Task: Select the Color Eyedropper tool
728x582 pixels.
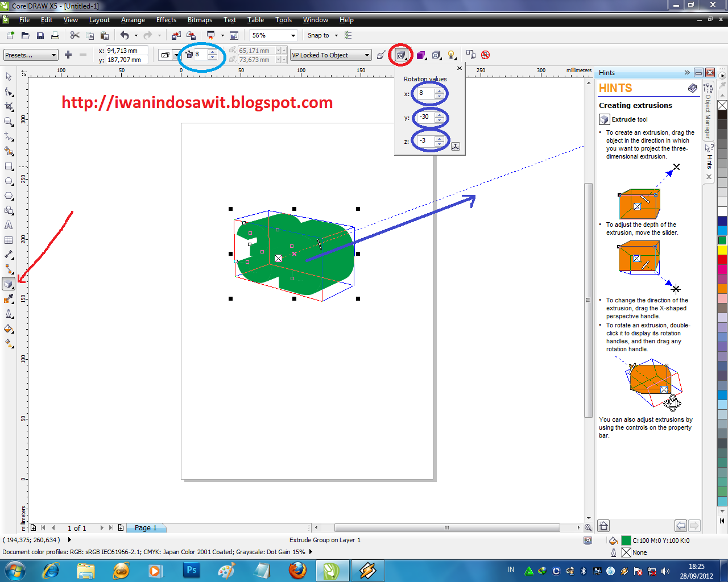Action: (x=8, y=299)
